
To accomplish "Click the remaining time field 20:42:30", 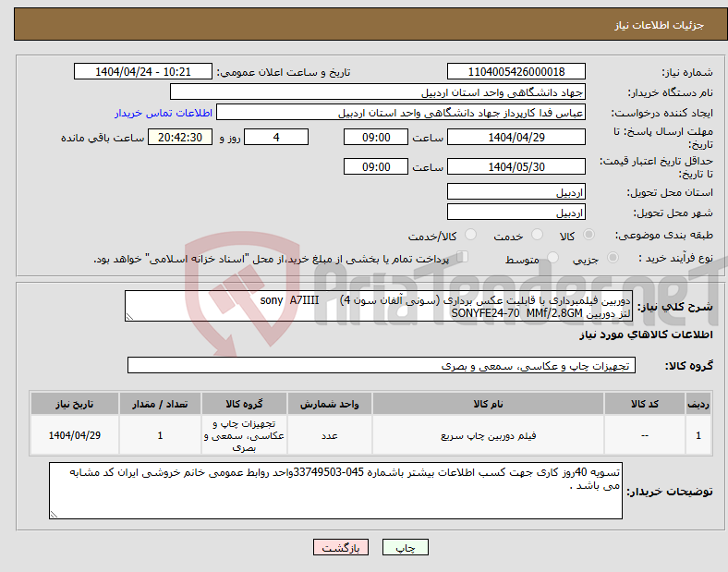I will 179,137.
